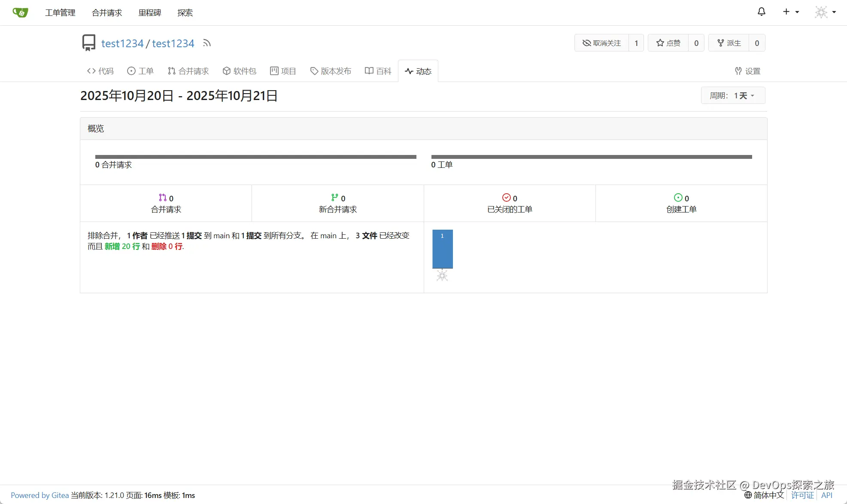This screenshot has width=847, height=504.
Task: Open the 简体中文 language selector
Action: (764, 495)
